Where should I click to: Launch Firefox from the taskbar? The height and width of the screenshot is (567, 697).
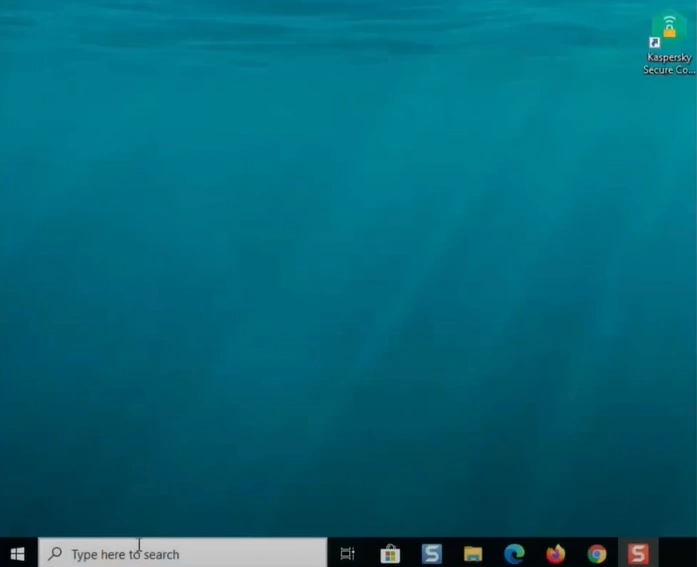(556, 554)
